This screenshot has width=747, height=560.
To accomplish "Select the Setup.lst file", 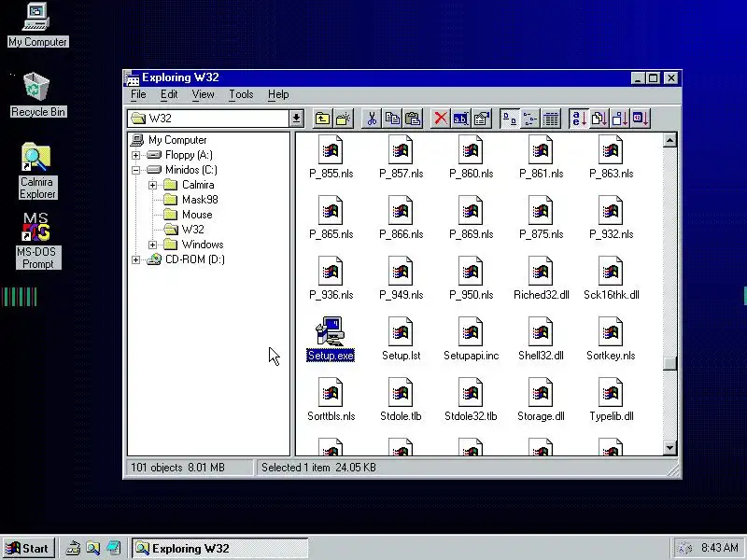I will (x=402, y=339).
